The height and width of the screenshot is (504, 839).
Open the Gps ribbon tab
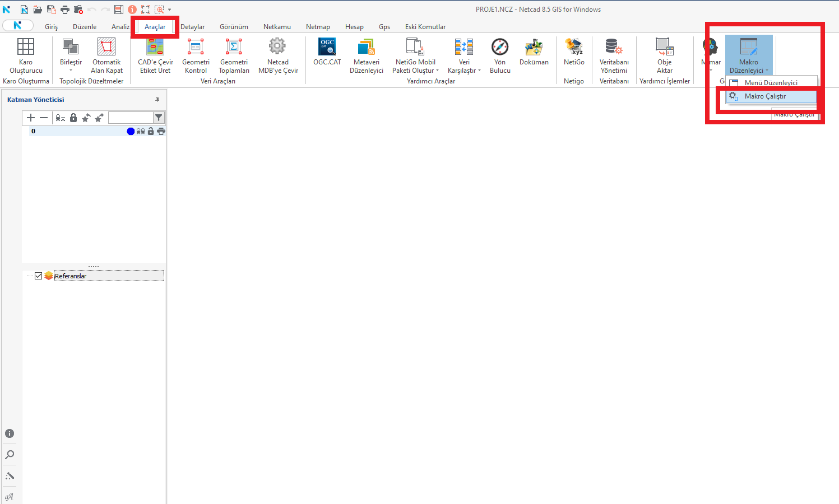[384, 27]
